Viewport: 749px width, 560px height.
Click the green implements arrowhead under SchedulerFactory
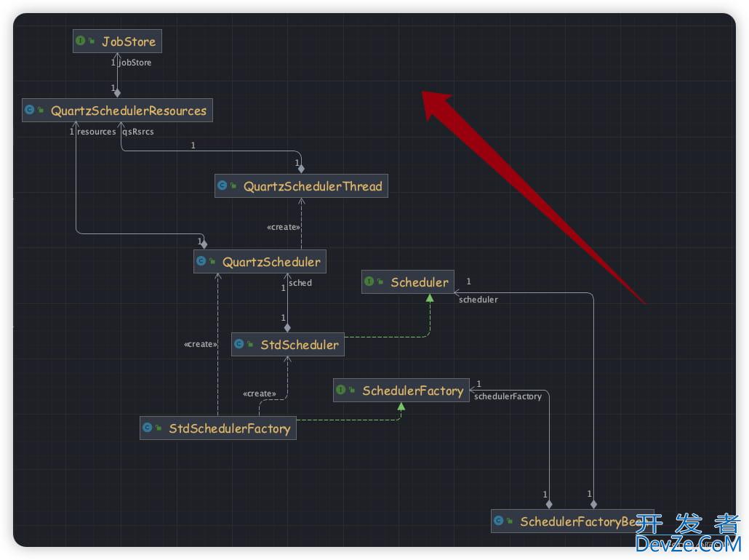(401, 407)
